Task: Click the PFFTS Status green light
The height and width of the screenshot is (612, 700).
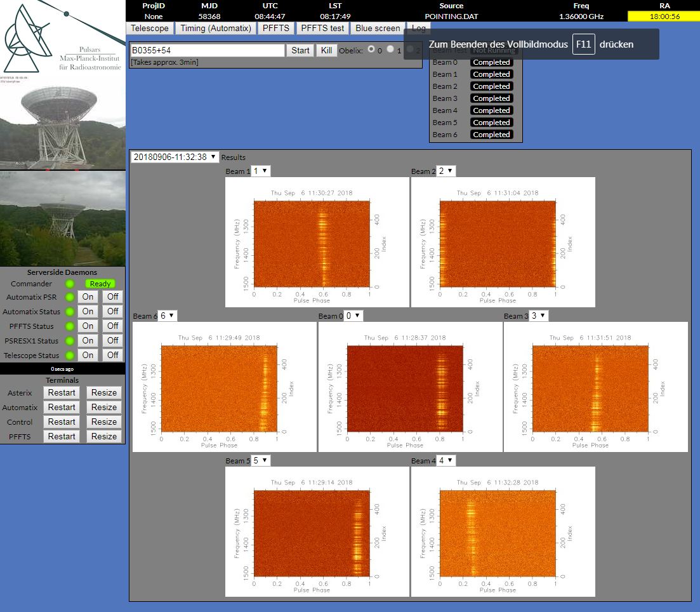Action: tap(70, 326)
